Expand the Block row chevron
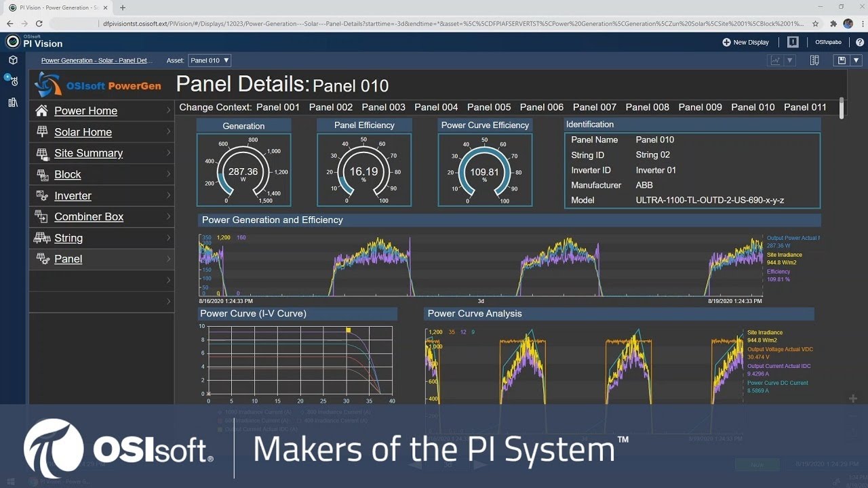This screenshot has height=488, width=868. (x=168, y=174)
